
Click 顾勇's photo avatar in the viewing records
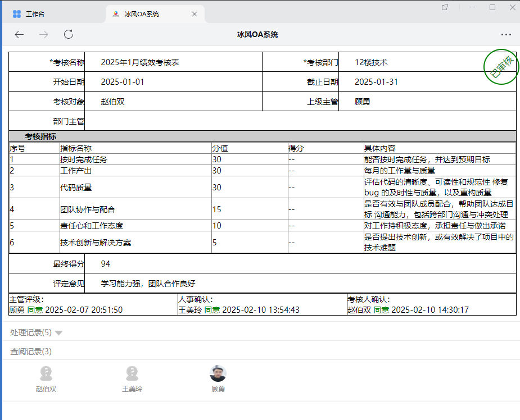(x=218, y=374)
